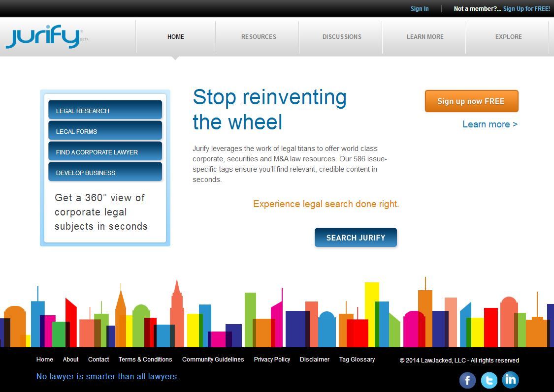Click the orange Sign up now FREE button

tap(472, 101)
